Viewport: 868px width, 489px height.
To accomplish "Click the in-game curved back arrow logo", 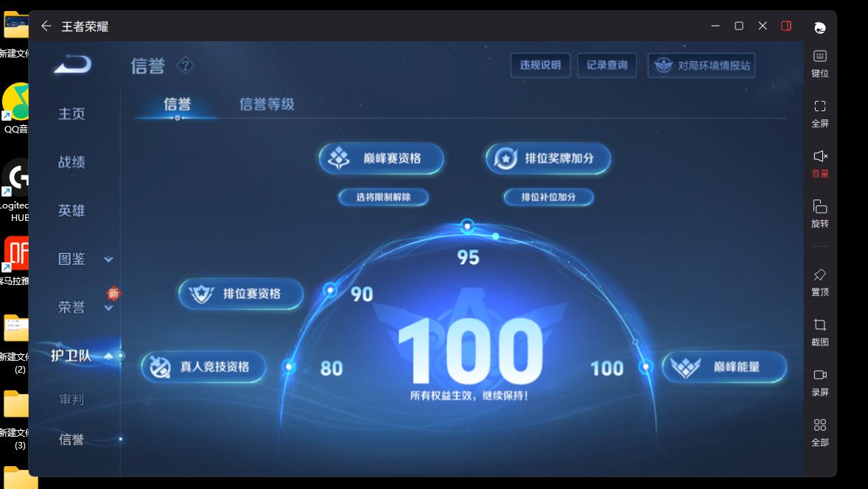I will pos(72,65).
